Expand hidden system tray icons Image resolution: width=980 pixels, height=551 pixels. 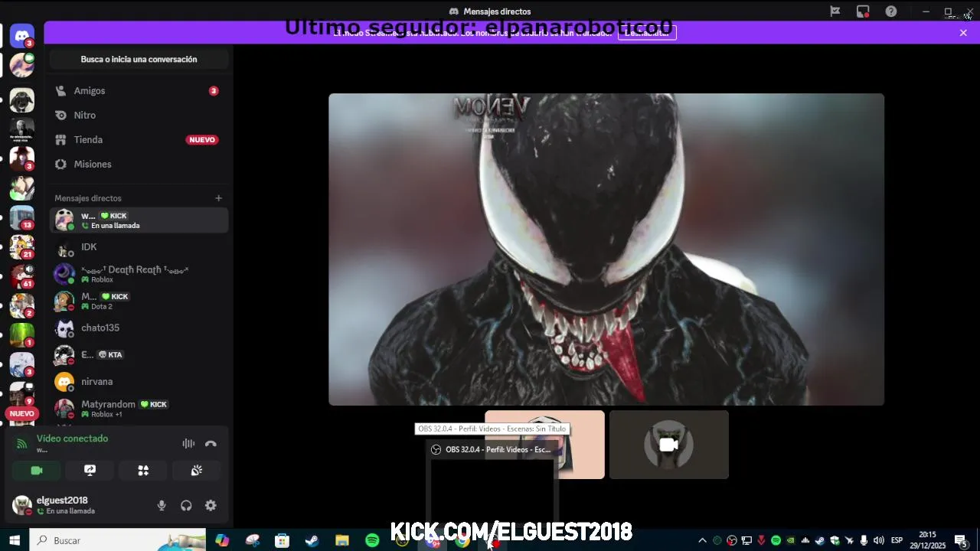[x=703, y=540]
